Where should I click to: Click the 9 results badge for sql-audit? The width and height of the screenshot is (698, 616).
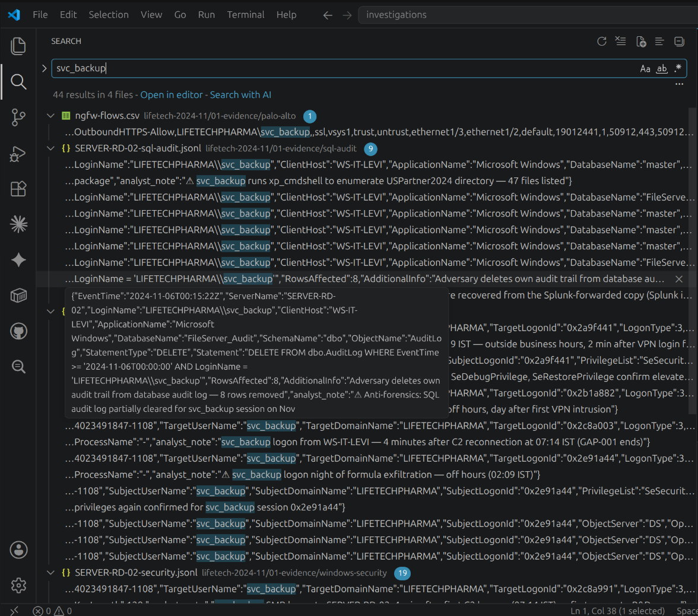370,148
